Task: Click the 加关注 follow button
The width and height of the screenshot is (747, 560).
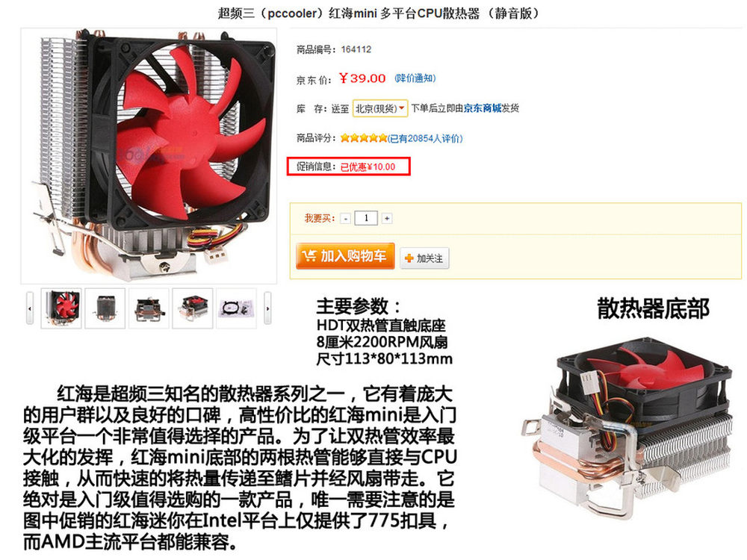Action: point(424,258)
